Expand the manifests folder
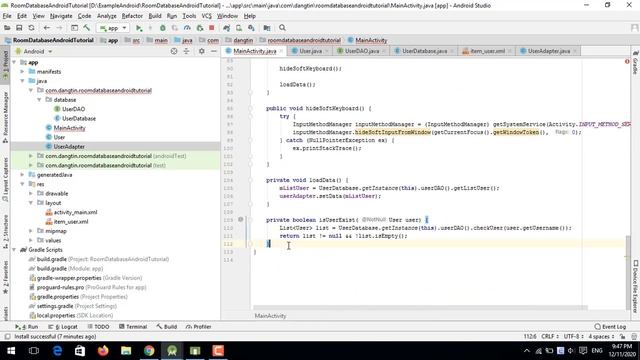The width and height of the screenshot is (640, 360). click(22, 71)
